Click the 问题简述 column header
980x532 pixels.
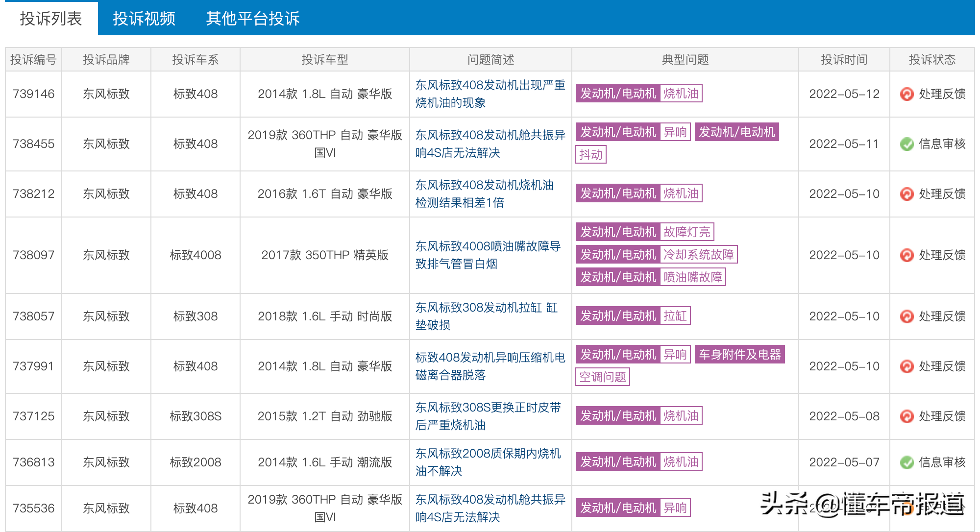[x=490, y=60]
